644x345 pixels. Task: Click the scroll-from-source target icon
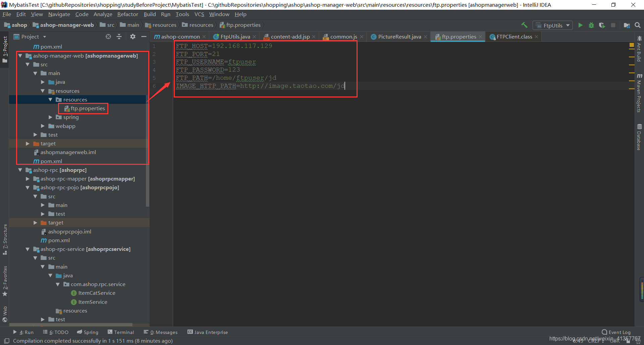[x=108, y=37]
